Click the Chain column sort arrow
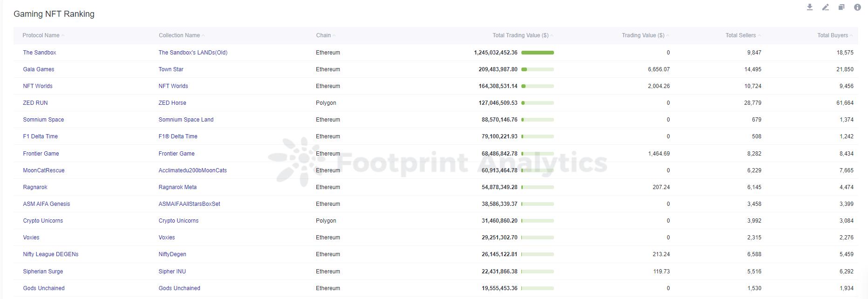Screen dimensions: 868x299 pos(335,35)
